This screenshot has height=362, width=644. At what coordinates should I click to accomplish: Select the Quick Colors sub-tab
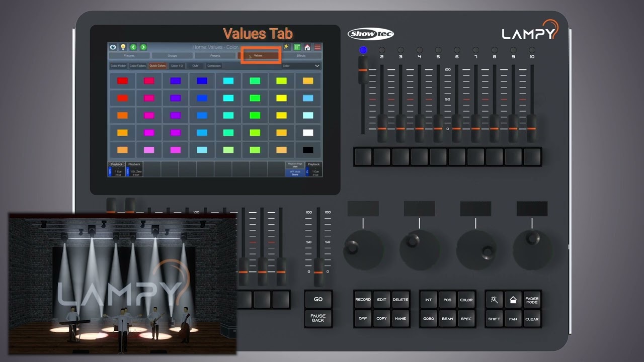(x=157, y=66)
